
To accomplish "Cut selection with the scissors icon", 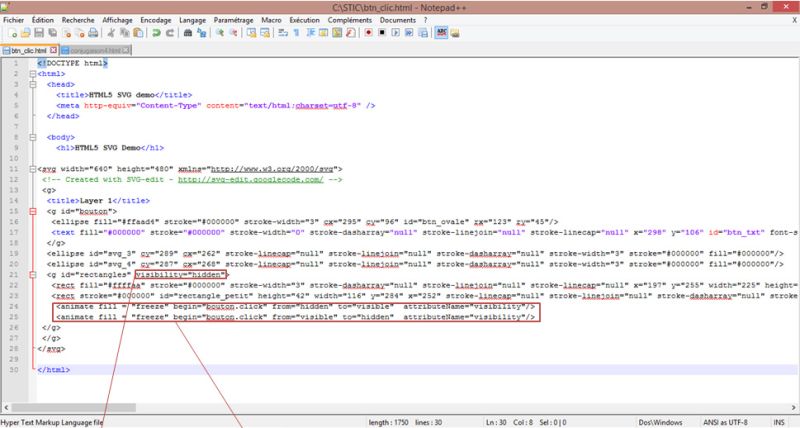I will click(111, 33).
